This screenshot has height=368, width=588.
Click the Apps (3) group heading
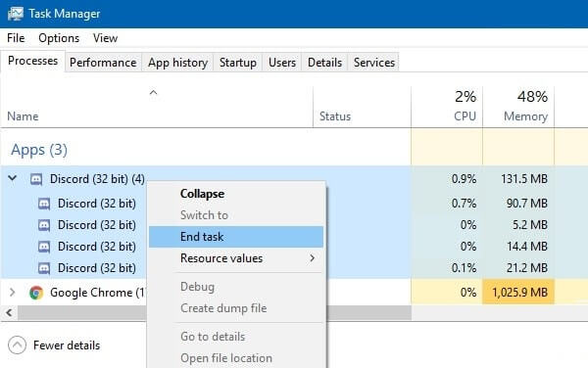point(39,150)
